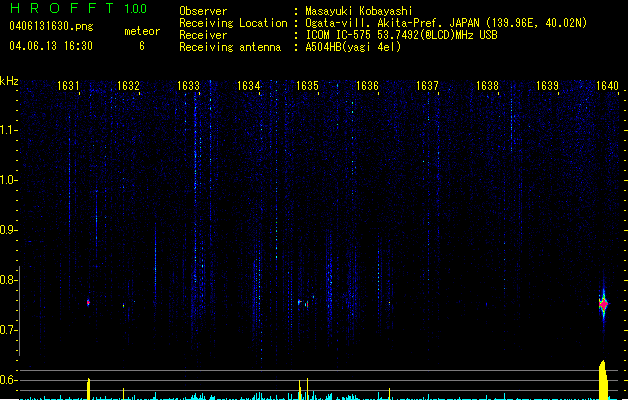
Task: Select observer name Masayuki Kobayashi
Action: click(x=359, y=11)
